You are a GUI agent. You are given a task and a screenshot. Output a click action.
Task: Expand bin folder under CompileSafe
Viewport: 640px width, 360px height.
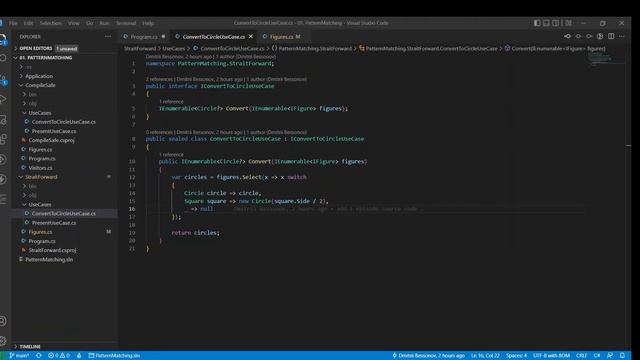tap(64, 94)
